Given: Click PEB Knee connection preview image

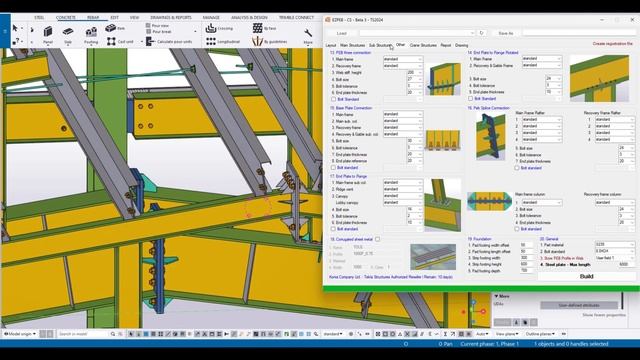Looking at the screenshot, I should click(x=443, y=78).
